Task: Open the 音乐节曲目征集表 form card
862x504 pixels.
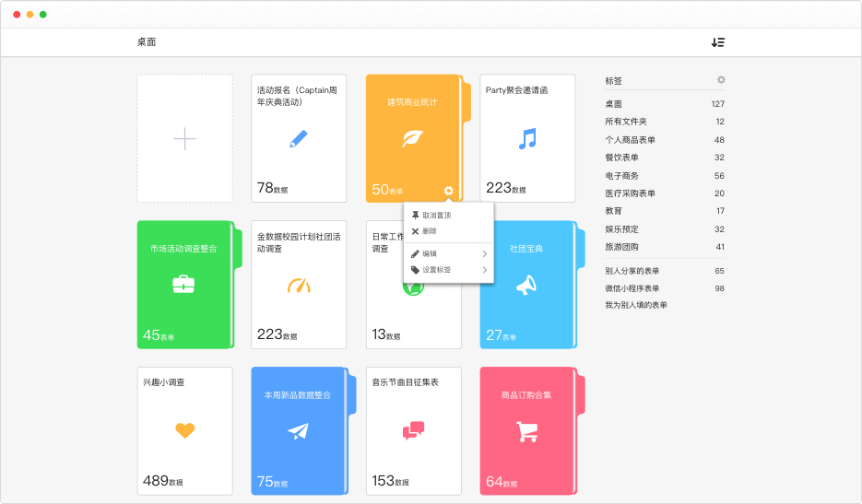Action: pyautogui.click(x=413, y=431)
